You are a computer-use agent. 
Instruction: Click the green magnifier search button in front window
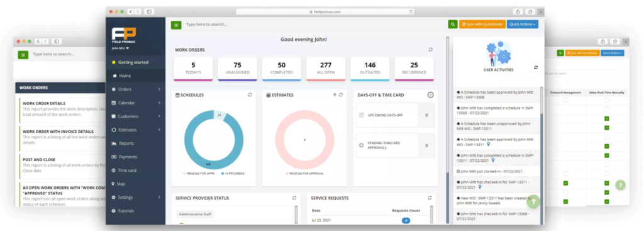453,25
